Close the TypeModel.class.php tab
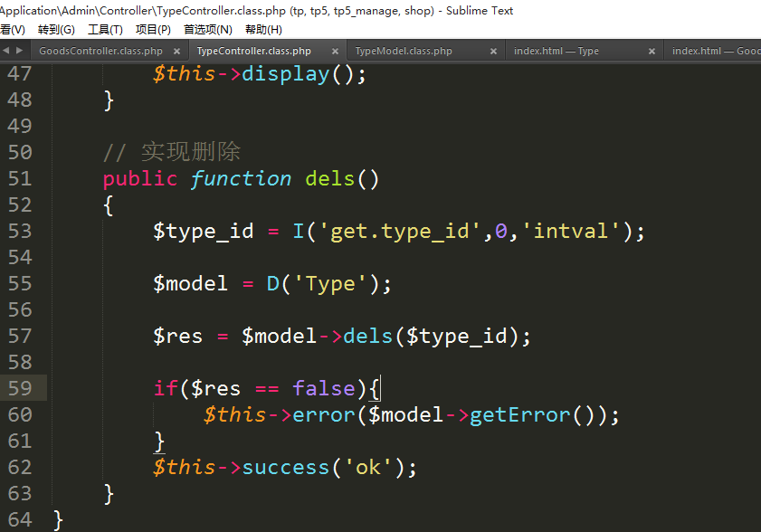Viewport: 761px width, 532px height. click(x=493, y=52)
